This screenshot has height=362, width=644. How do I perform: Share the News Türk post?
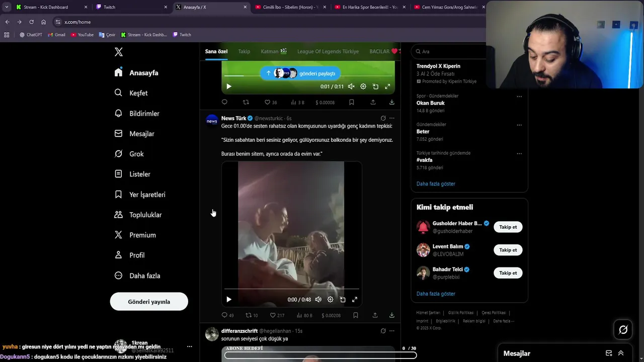pos(375,315)
